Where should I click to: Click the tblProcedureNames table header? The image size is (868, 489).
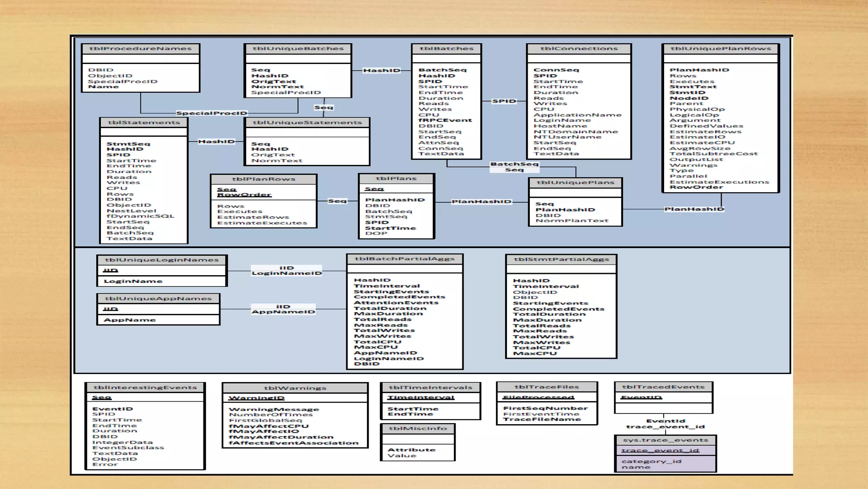(x=140, y=49)
